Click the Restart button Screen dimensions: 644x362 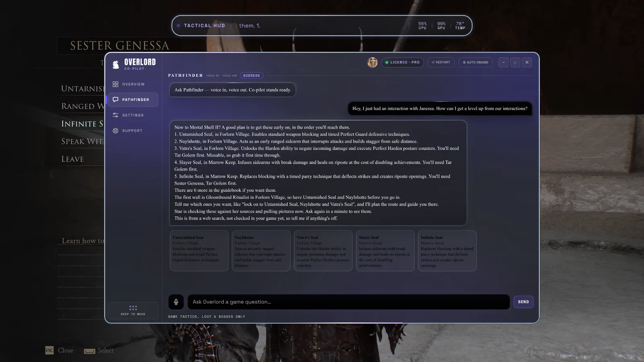pos(441,62)
